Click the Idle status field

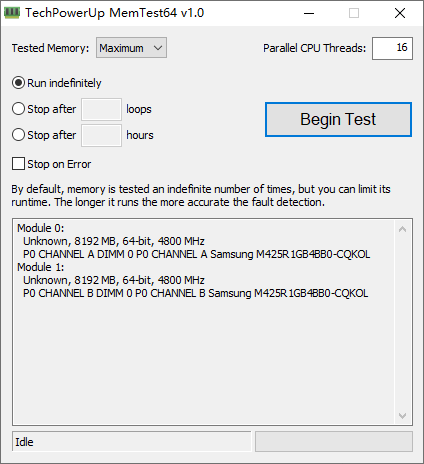[x=131, y=442]
